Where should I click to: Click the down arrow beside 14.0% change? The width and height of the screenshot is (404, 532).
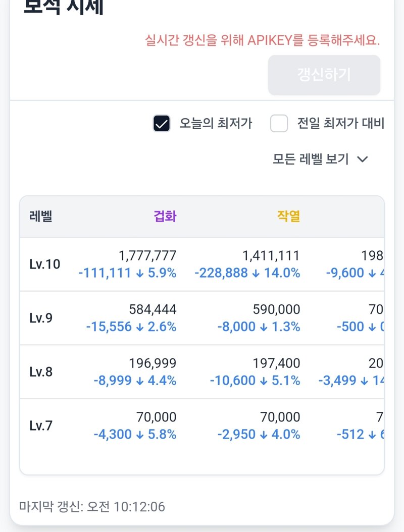[x=256, y=274]
